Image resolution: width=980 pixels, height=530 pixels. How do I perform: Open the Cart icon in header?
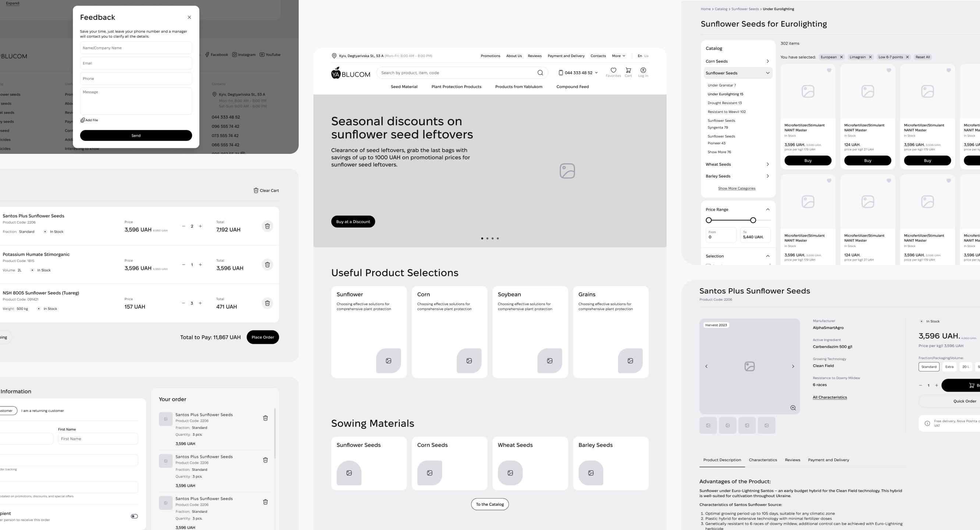click(x=628, y=70)
